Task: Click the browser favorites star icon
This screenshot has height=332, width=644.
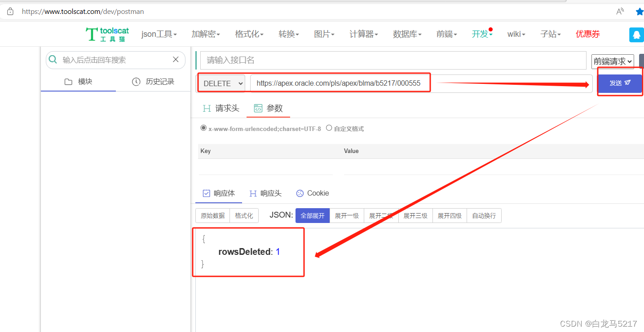Action: pos(640,12)
